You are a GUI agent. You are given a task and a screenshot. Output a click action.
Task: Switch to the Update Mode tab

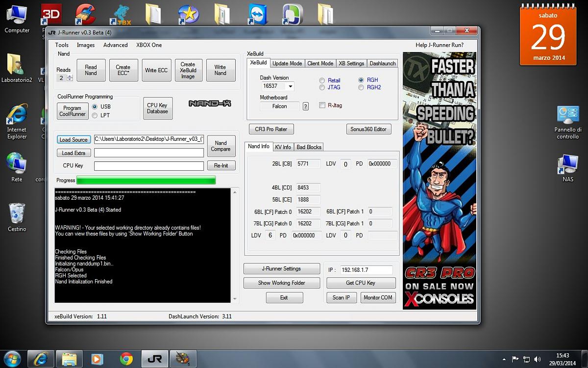click(287, 63)
